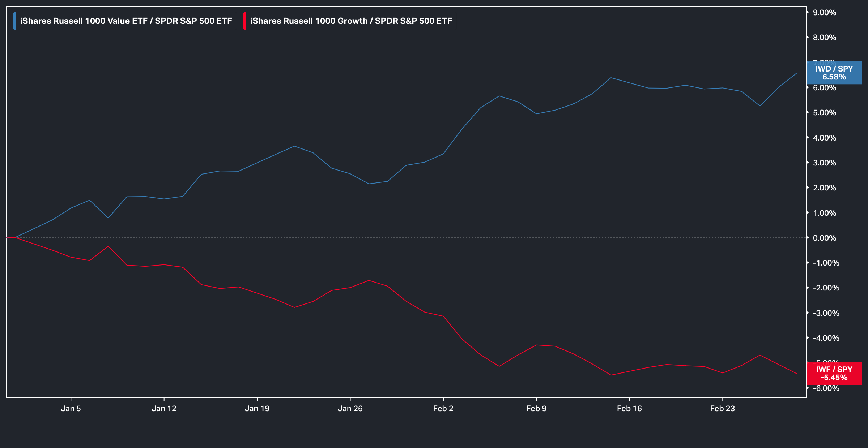Click the 4.00% y-axis label
This screenshot has width=868, height=448.
point(825,138)
